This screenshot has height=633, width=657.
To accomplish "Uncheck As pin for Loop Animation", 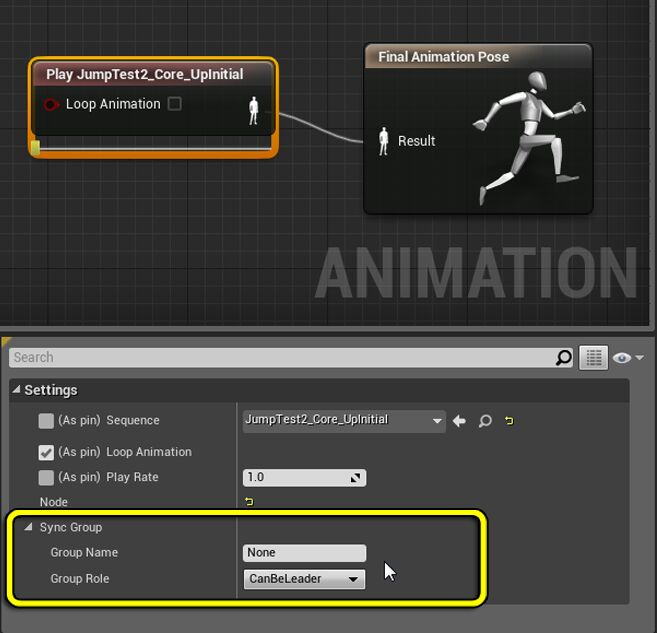I will coord(46,452).
